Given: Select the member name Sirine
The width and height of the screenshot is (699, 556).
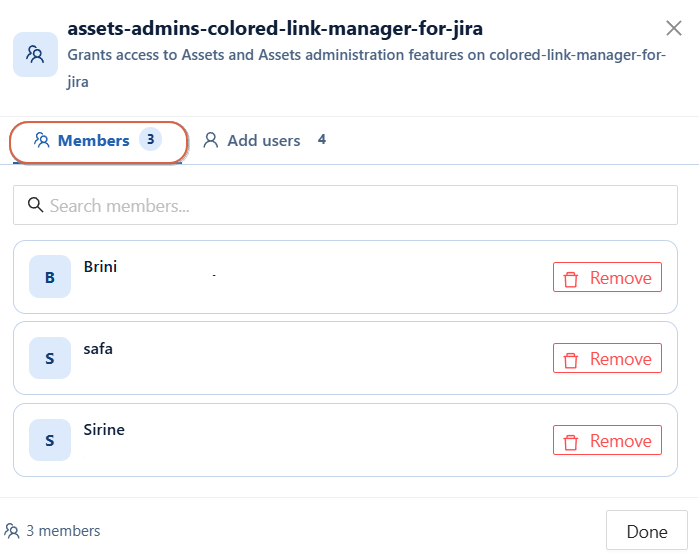Looking at the screenshot, I should coord(104,430).
